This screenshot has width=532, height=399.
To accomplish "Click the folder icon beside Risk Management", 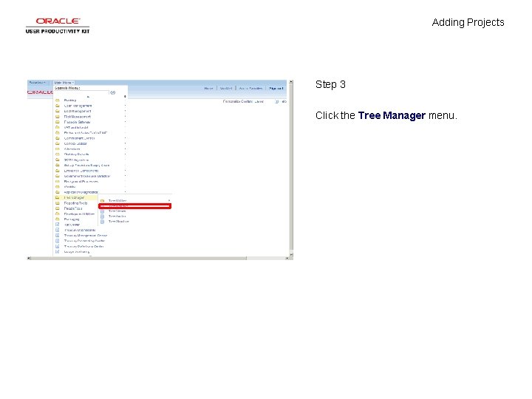I will [x=58, y=117].
